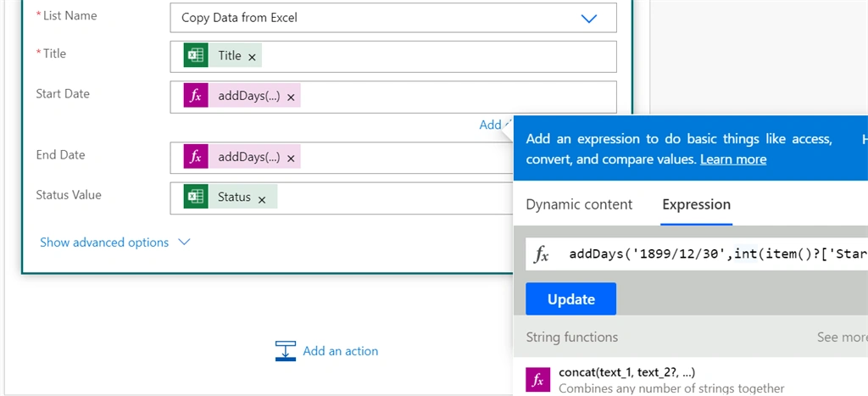Click the fx icon in Start Date field
868x396 pixels.
[x=196, y=96]
